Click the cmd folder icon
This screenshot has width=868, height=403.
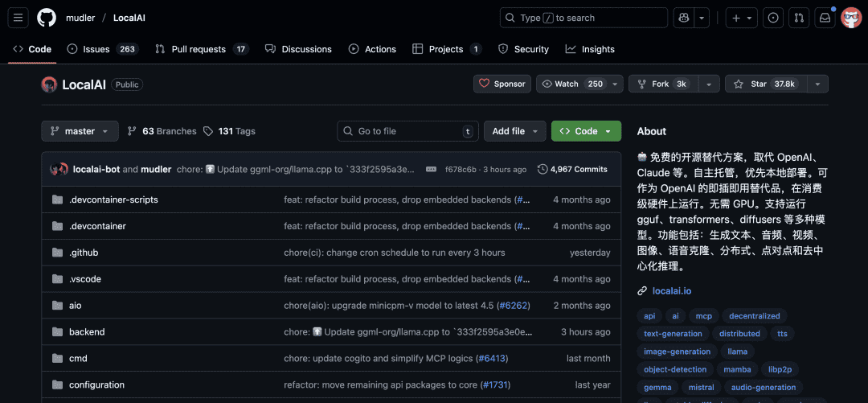[58, 358]
